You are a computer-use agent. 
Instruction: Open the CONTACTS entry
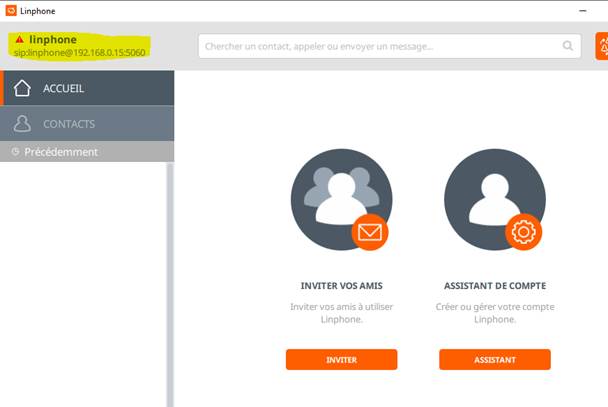click(87, 123)
